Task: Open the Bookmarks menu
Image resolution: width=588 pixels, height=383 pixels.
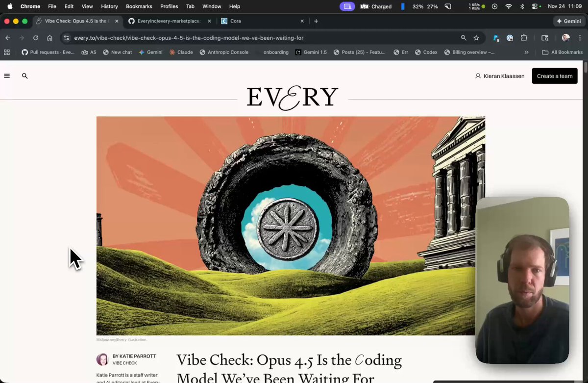Action: 139,6
